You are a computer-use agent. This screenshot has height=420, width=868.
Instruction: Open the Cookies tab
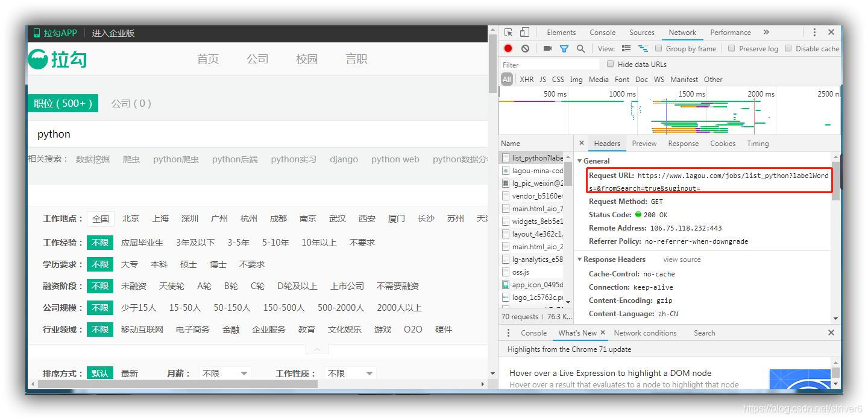click(722, 144)
